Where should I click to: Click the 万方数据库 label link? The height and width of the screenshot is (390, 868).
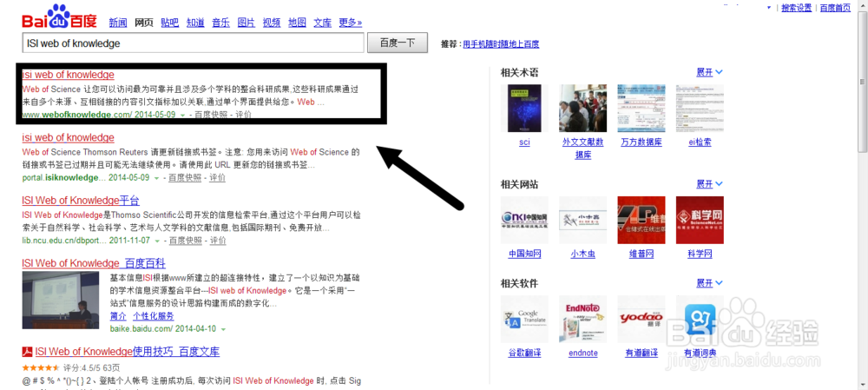641,142
